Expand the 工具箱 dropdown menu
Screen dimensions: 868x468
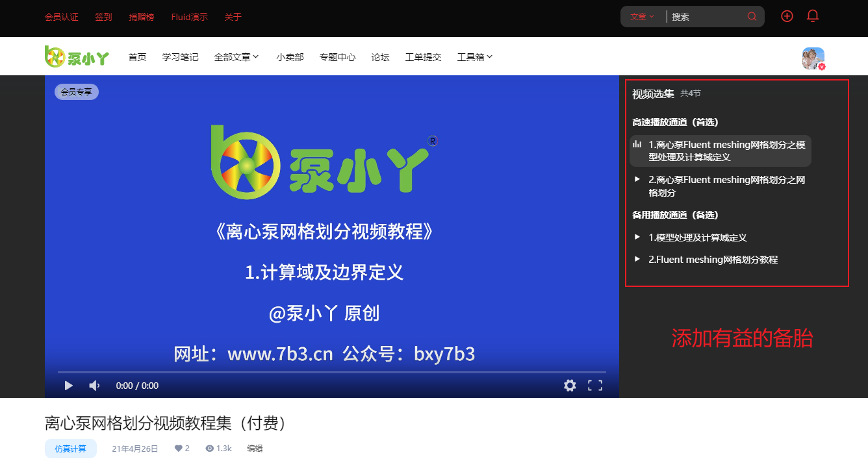tap(475, 57)
